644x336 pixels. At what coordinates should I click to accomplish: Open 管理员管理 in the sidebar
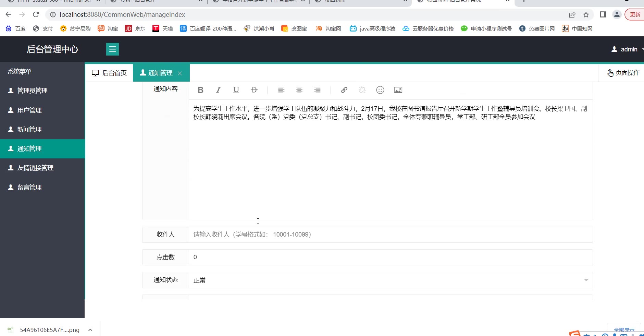pyautogui.click(x=42, y=91)
